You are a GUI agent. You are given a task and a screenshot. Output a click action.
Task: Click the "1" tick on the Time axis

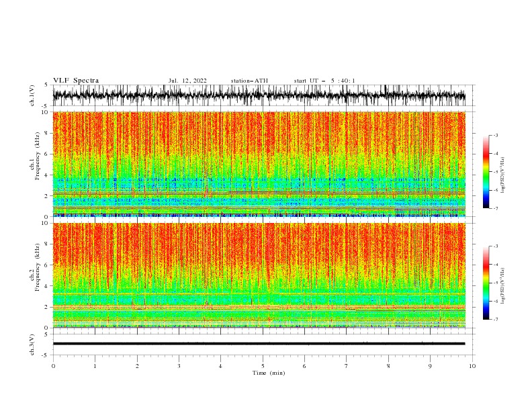pos(95,366)
